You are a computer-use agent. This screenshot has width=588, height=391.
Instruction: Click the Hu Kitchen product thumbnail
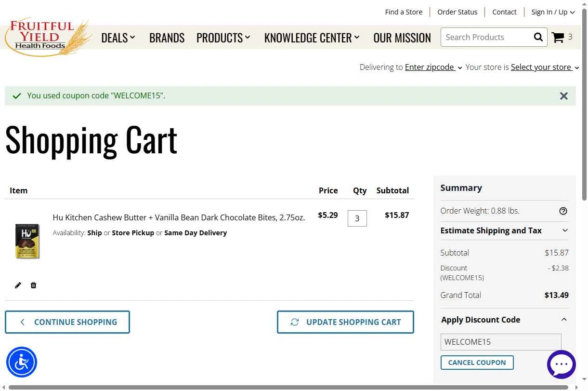[27, 241]
